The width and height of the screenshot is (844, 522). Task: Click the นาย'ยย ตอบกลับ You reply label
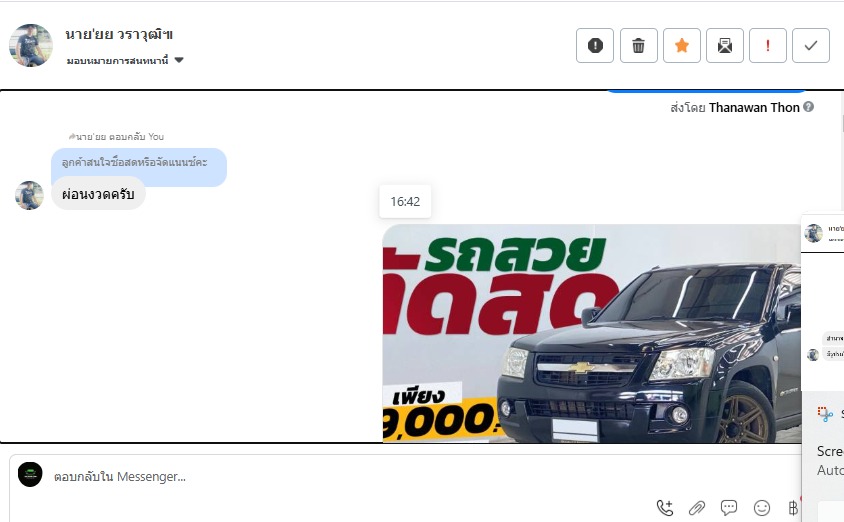[x=116, y=137]
